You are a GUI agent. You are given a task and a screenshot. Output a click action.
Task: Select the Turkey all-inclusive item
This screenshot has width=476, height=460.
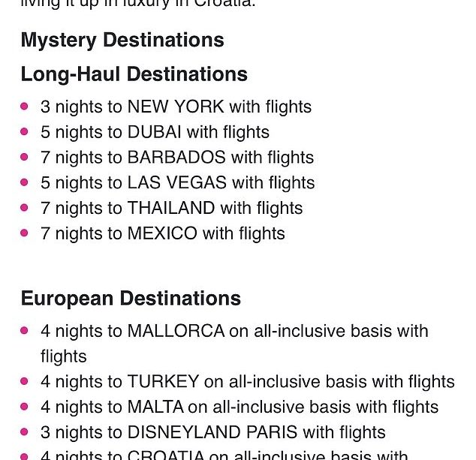(x=248, y=381)
